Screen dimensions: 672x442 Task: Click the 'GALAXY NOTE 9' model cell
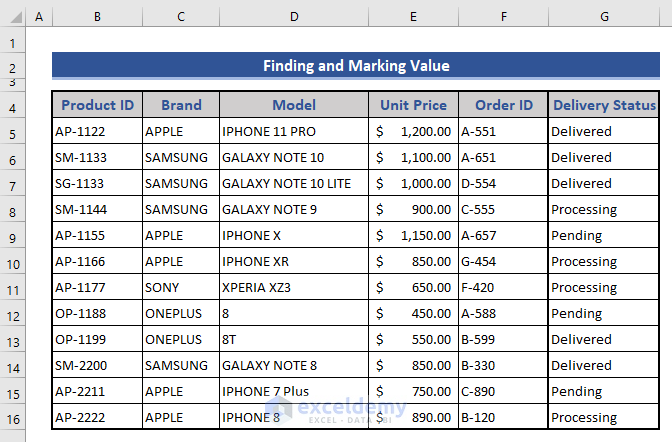click(294, 209)
